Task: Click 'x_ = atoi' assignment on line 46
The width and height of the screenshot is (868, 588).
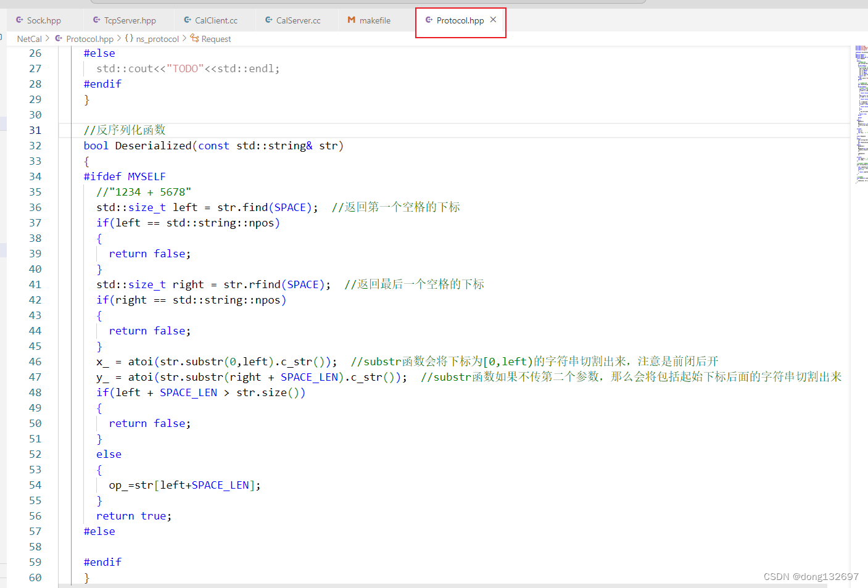Action: click(x=125, y=362)
